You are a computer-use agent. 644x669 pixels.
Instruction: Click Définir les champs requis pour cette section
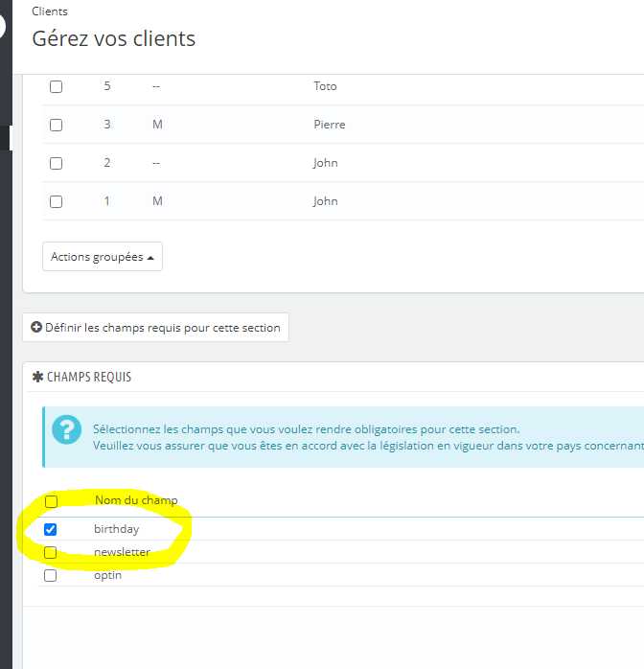click(155, 327)
